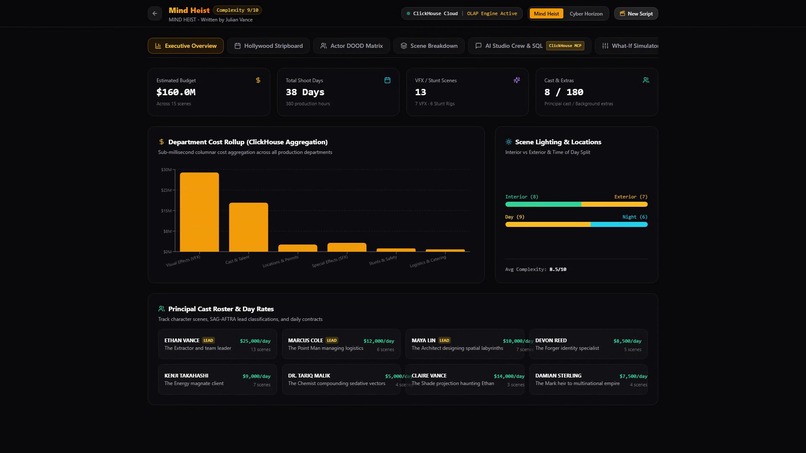Click the back arrow button
The width and height of the screenshot is (806, 453).
(155, 13)
